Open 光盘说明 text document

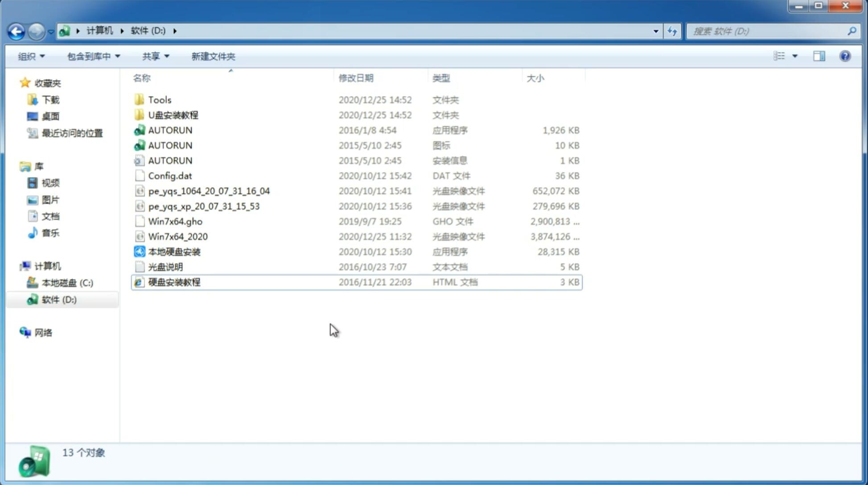[166, 267]
